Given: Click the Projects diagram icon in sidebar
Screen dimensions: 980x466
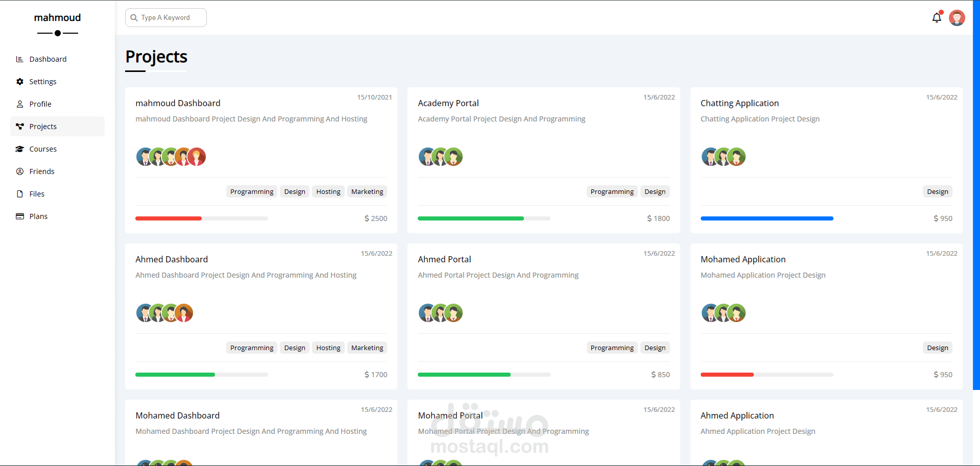Looking at the screenshot, I should point(20,127).
